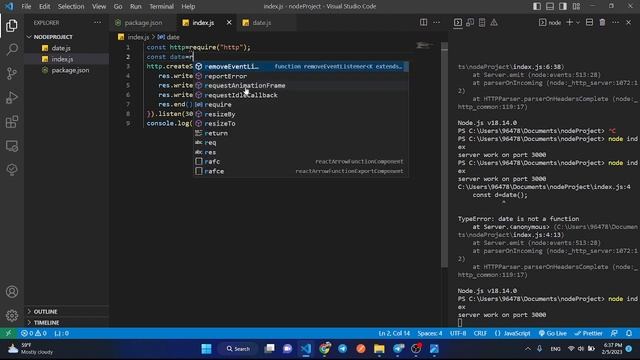Open the new terminal launch profile dropdown

(x=578, y=22)
